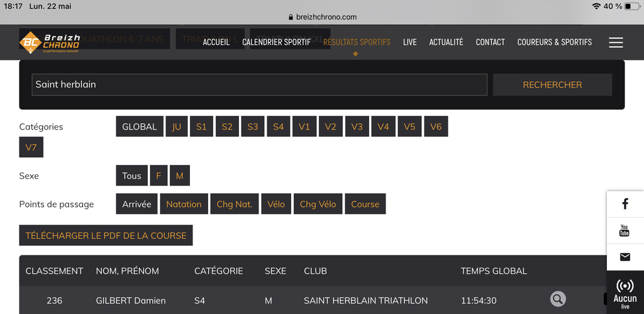Open the Facebook social icon

click(625, 204)
